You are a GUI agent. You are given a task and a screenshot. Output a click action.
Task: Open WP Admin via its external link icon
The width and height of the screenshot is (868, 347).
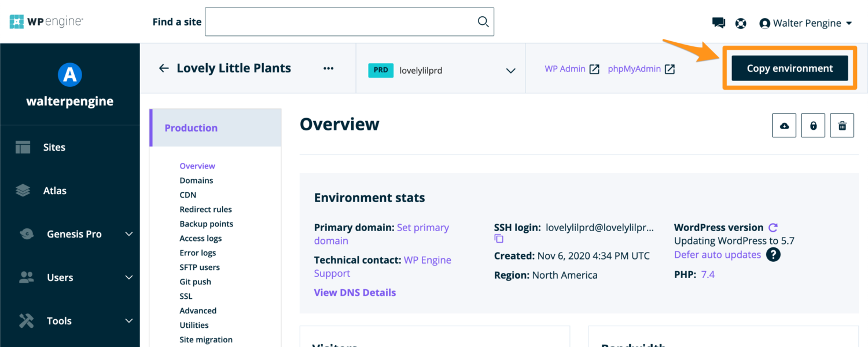pos(594,68)
